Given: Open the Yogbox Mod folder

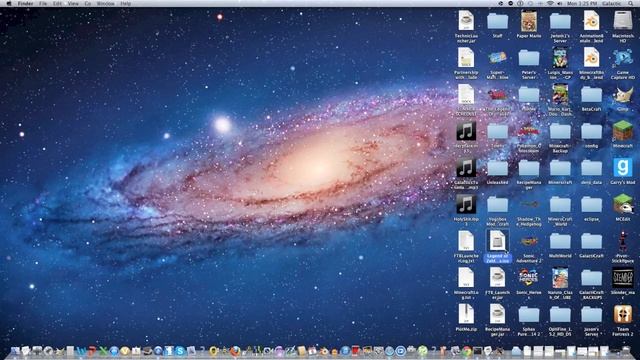Looking at the screenshot, I should click(497, 204).
